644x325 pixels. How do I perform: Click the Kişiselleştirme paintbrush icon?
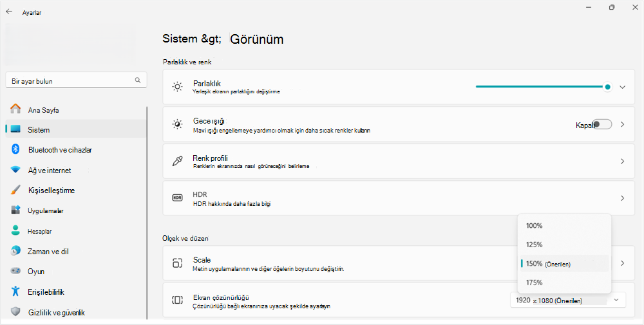point(15,190)
